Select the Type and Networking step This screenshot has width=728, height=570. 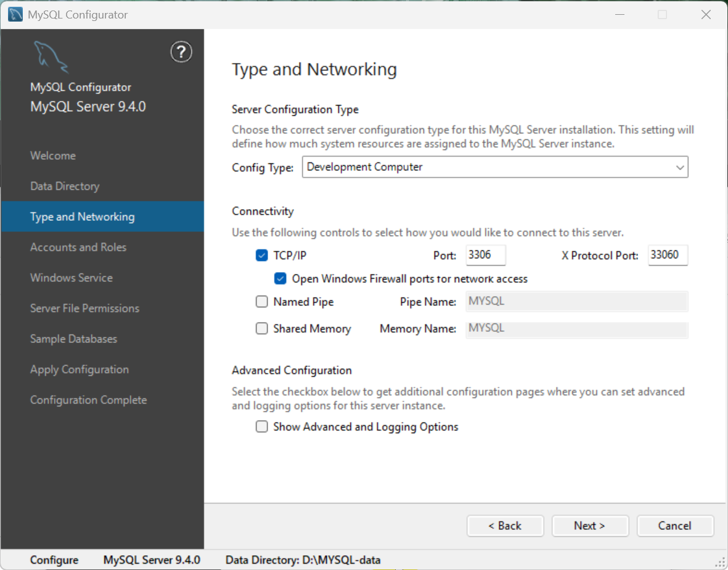(x=102, y=217)
